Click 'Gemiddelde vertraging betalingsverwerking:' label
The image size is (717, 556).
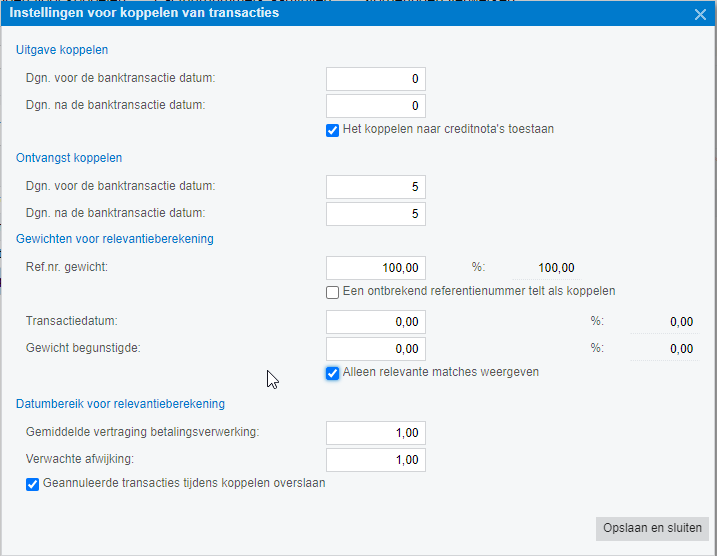pos(143,432)
